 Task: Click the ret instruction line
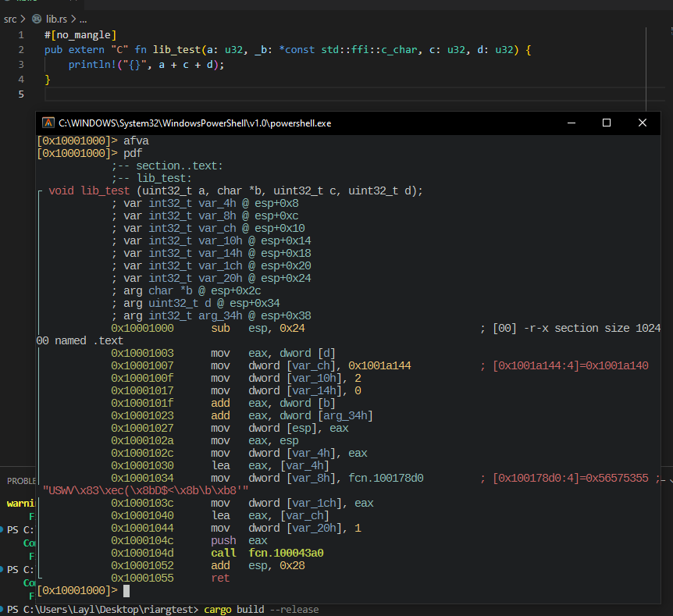click(219, 577)
